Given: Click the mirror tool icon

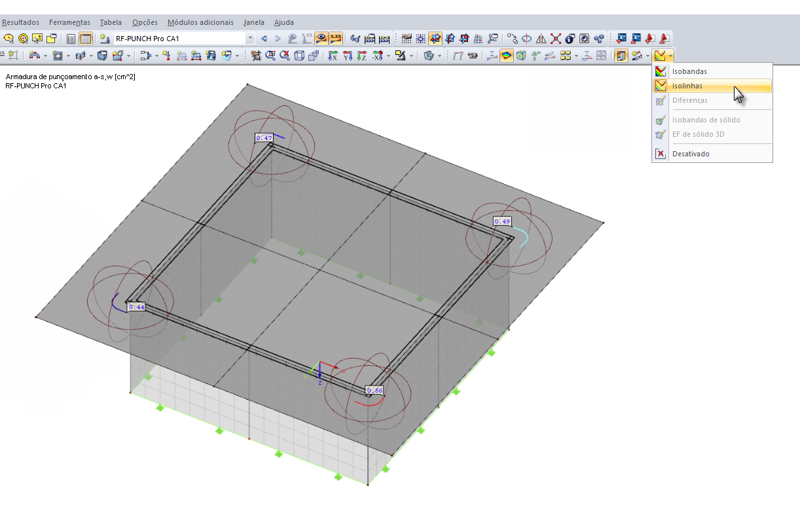Looking at the screenshot, I should [541, 39].
